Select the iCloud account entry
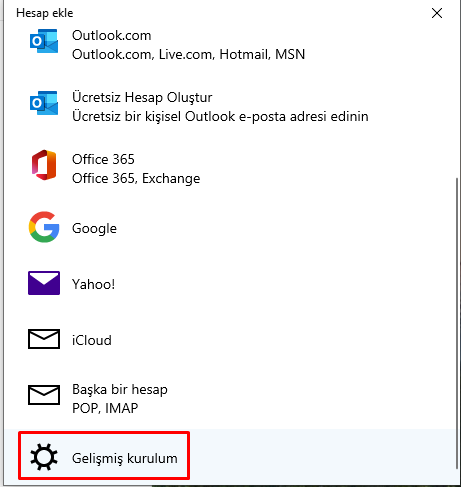Screen dimensions: 461x487 [x=230, y=340]
